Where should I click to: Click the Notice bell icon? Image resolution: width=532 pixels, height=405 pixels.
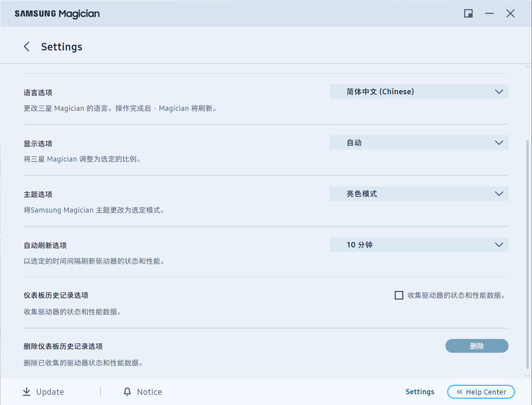tap(128, 392)
